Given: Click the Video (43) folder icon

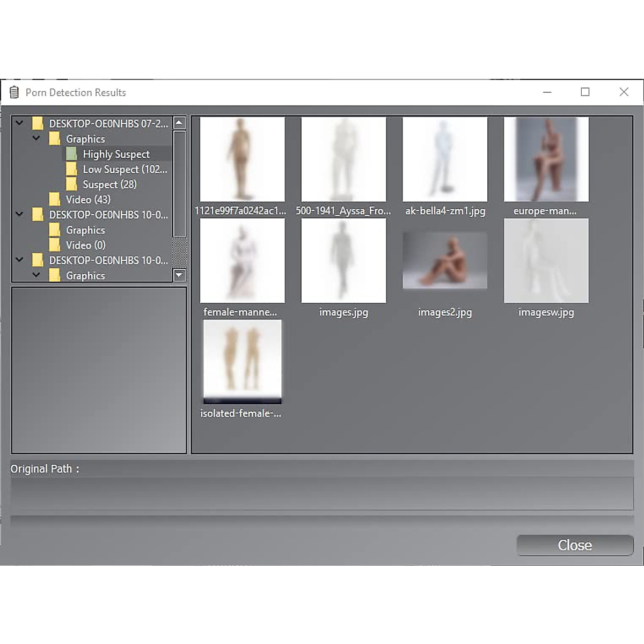Looking at the screenshot, I should click(54, 199).
